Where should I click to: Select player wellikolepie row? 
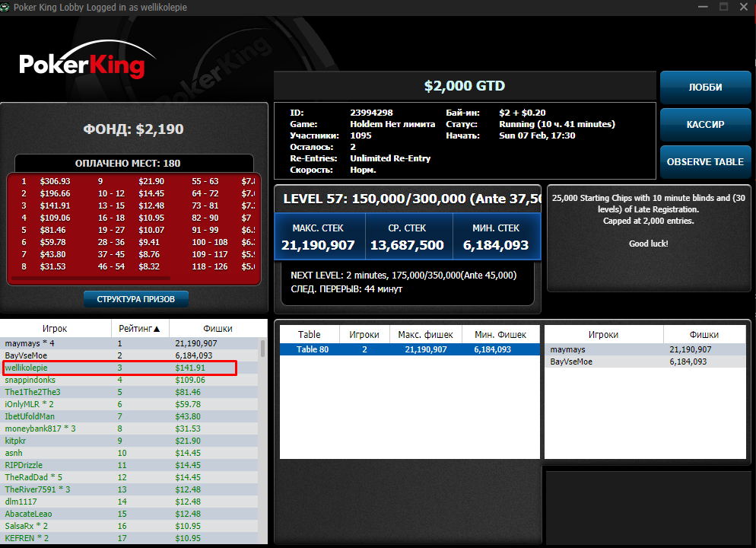point(129,368)
